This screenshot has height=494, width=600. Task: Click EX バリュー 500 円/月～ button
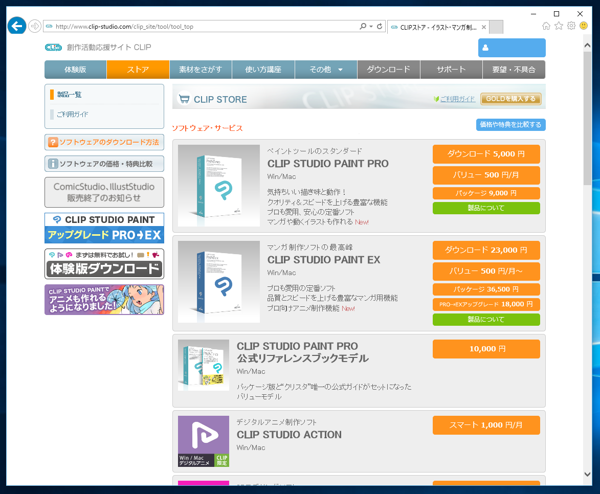click(x=486, y=271)
